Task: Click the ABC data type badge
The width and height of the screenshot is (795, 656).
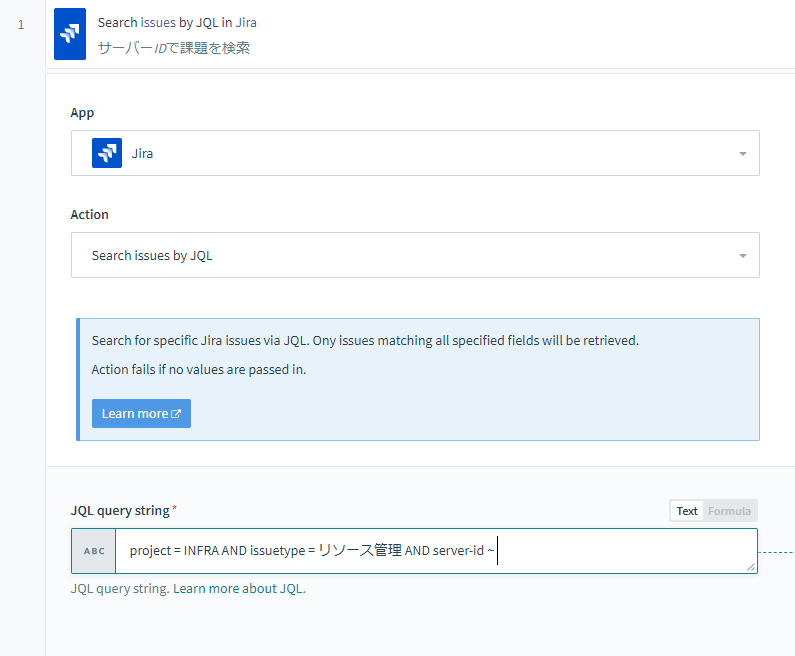Action: click(x=94, y=551)
